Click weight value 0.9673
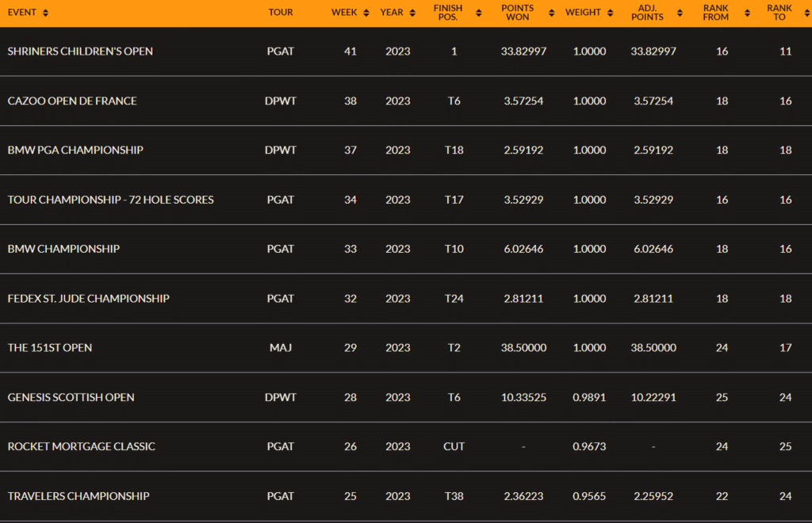The height and width of the screenshot is (523, 812). (589, 446)
